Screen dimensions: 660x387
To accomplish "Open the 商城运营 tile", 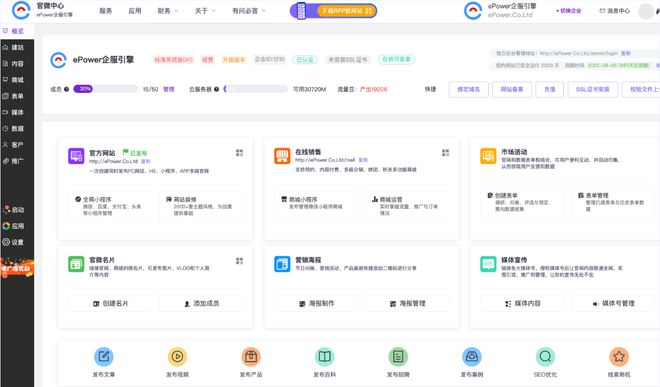I will point(407,206).
